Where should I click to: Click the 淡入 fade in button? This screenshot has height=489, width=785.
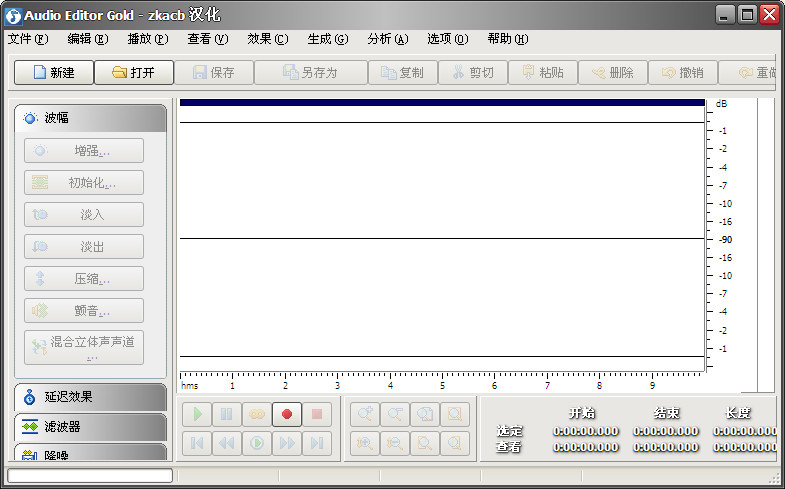tap(84, 215)
